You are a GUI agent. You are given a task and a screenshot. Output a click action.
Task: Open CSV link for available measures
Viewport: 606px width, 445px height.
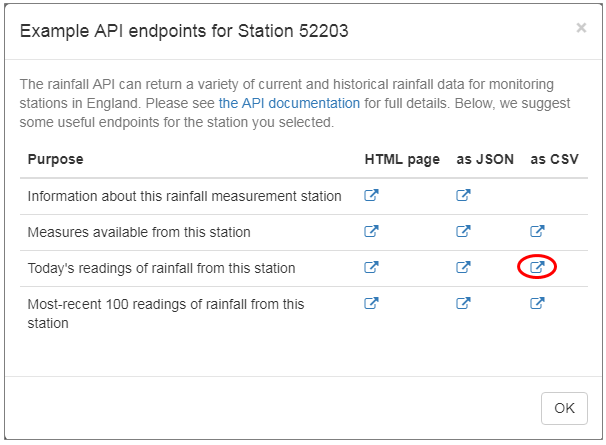pyautogui.click(x=537, y=232)
